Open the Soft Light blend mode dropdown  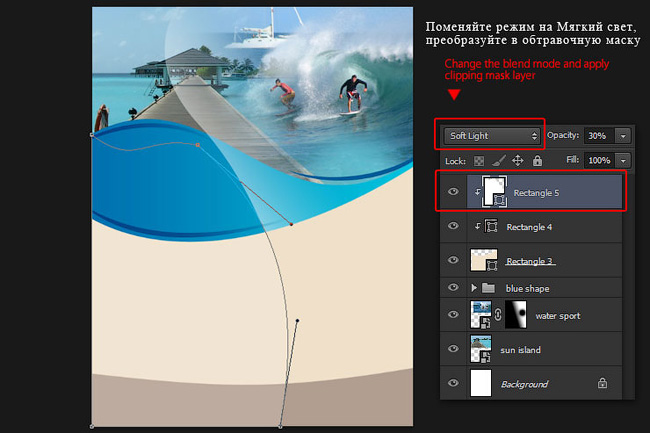(492, 136)
